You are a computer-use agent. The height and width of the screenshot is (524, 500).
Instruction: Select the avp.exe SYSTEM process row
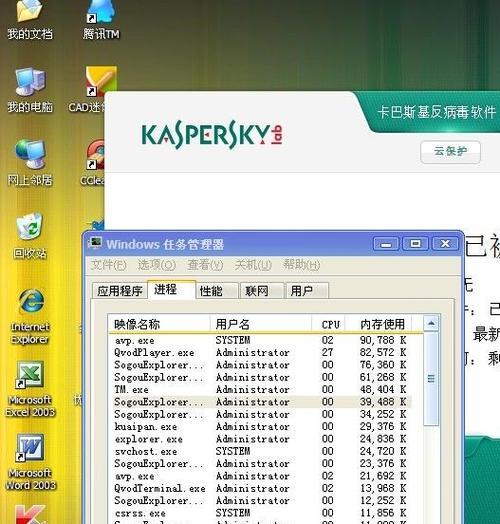[x=261, y=340]
